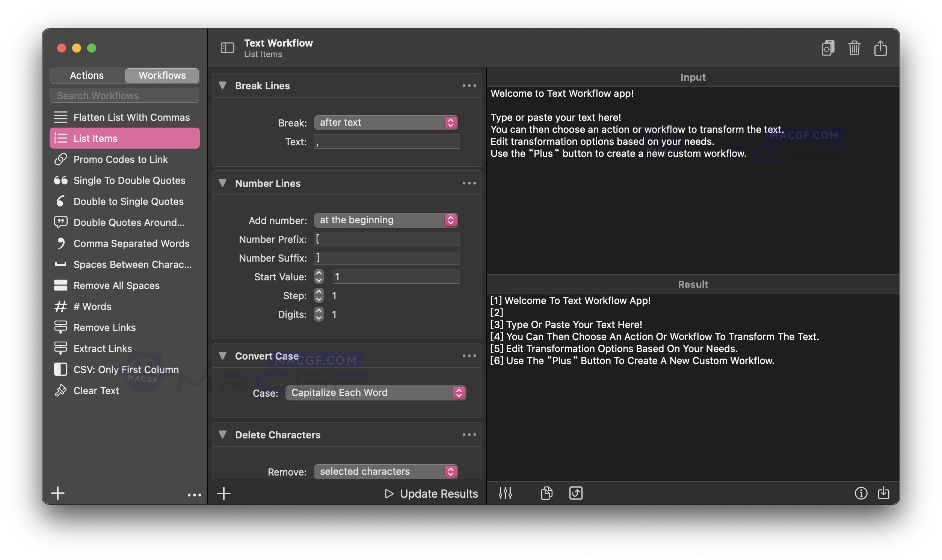Copy the result text using copy icon
Viewport: 942px width, 560px height.
[546, 493]
